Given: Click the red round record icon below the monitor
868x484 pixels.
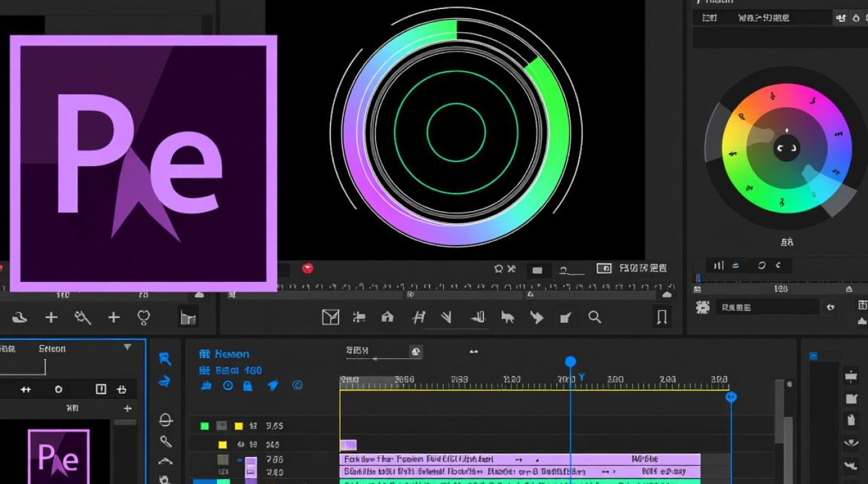Looking at the screenshot, I should point(308,268).
